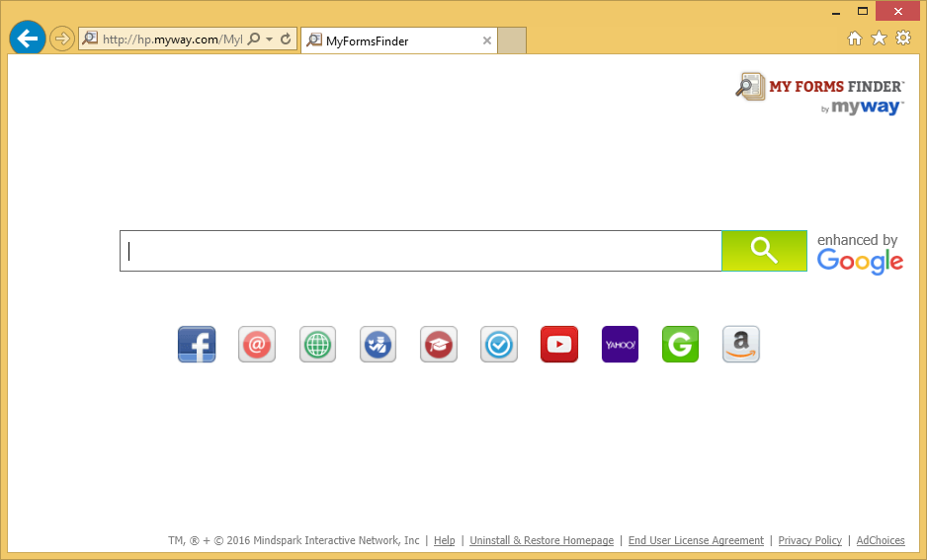Click the AdChoices footer link

(881, 540)
